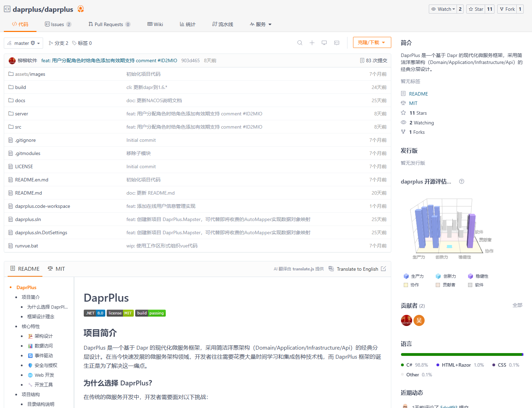
Task: Open the runvue.bat file
Action: [26, 246]
